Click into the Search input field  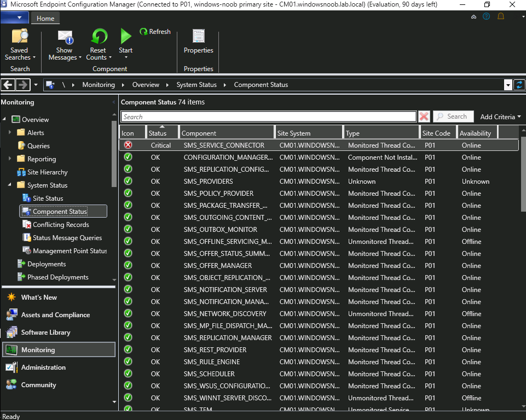click(269, 116)
